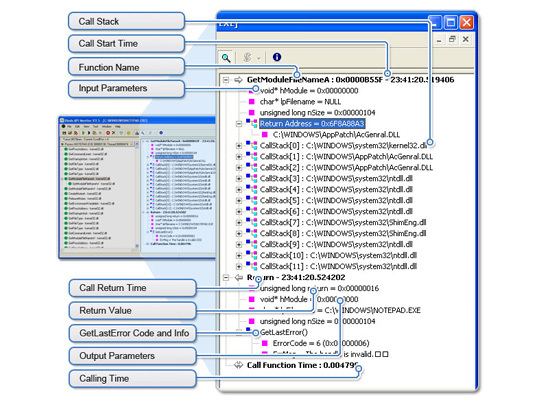This screenshot has width=540, height=405.
Task: Click the blue info toolbar icon
Action: click(x=277, y=57)
